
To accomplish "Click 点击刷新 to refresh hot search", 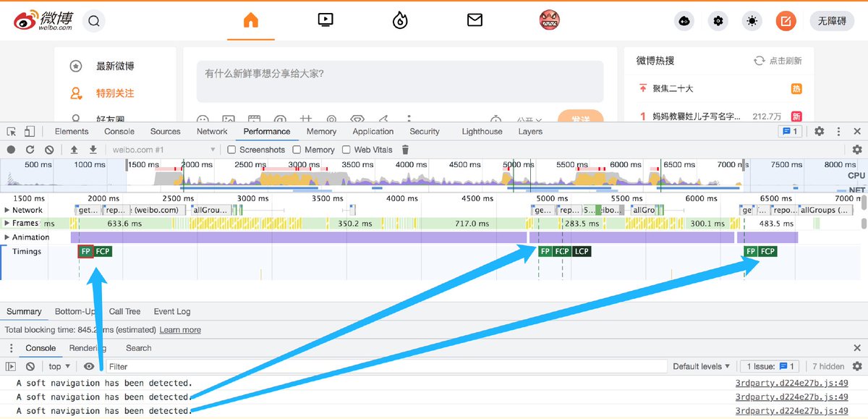I will click(778, 61).
